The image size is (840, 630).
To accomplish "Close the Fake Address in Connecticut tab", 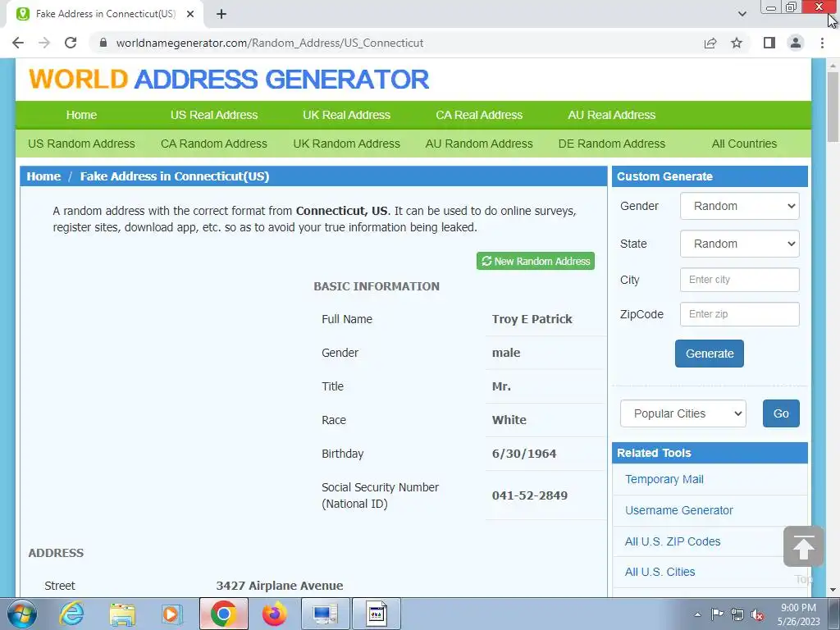I will point(190,14).
